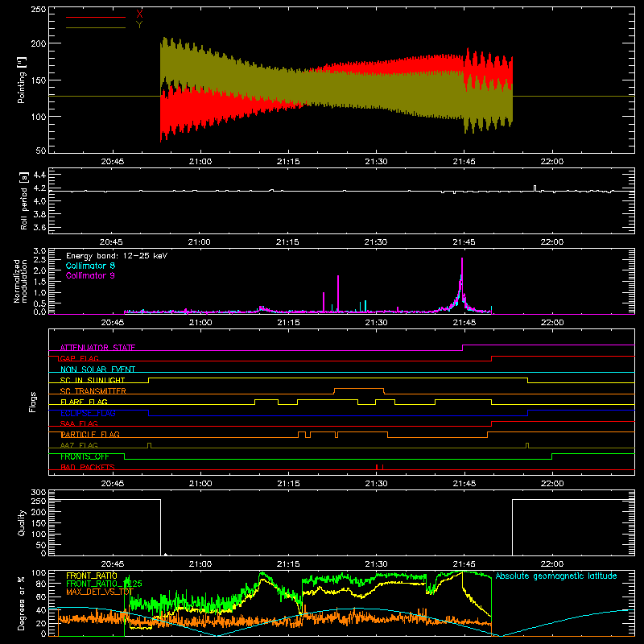Click the ECLIPSE_FLAG label
Viewport: 644px width, 644px height.
88,413
